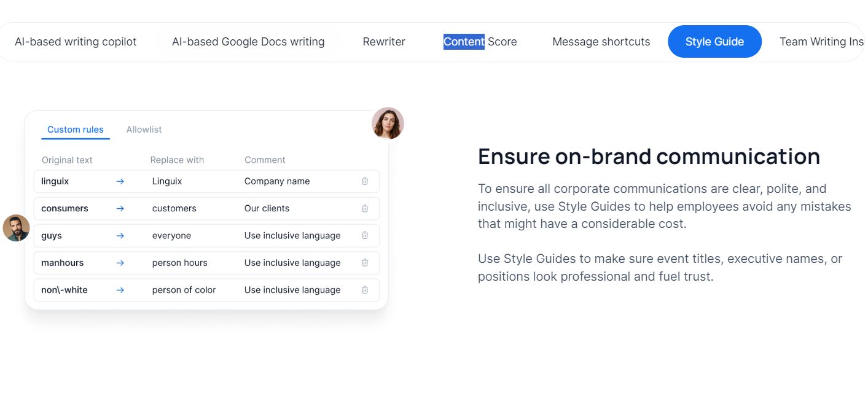Click inclusive language comment in manhours row

pos(292,262)
